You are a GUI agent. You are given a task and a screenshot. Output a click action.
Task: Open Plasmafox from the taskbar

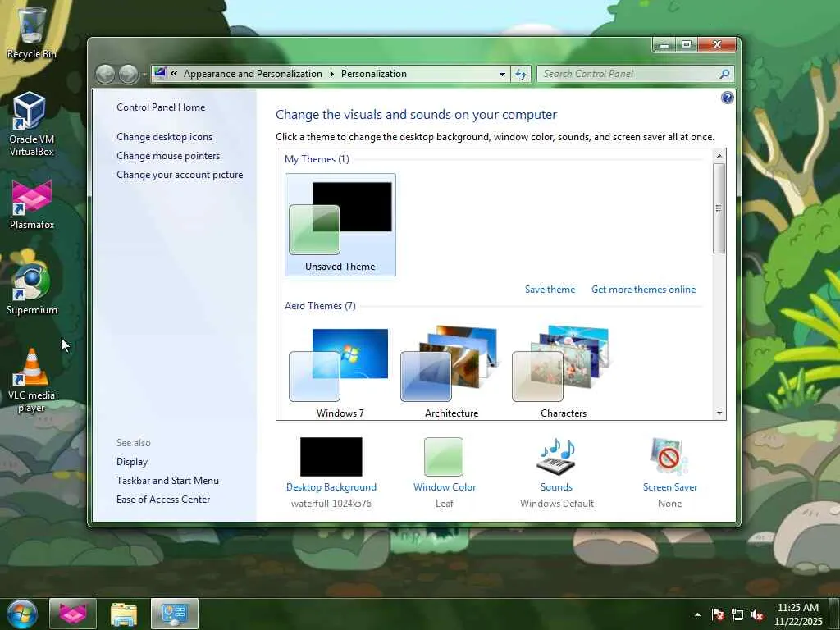[x=73, y=614]
